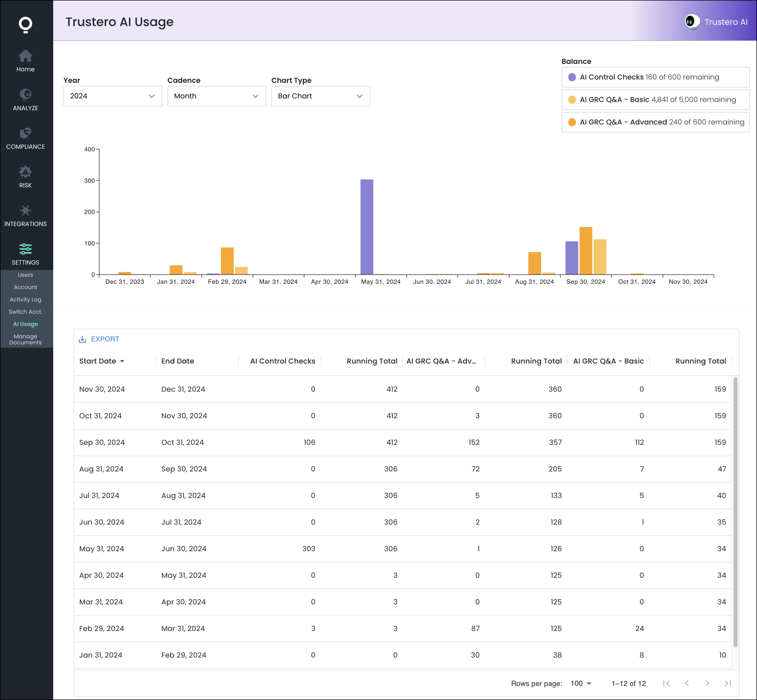Click AI Control Checks value 106
Screen dimensions: 757x700
(x=309, y=442)
